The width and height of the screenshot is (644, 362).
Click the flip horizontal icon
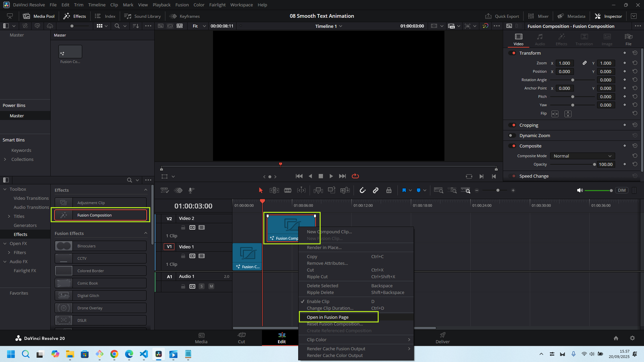click(x=555, y=114)
